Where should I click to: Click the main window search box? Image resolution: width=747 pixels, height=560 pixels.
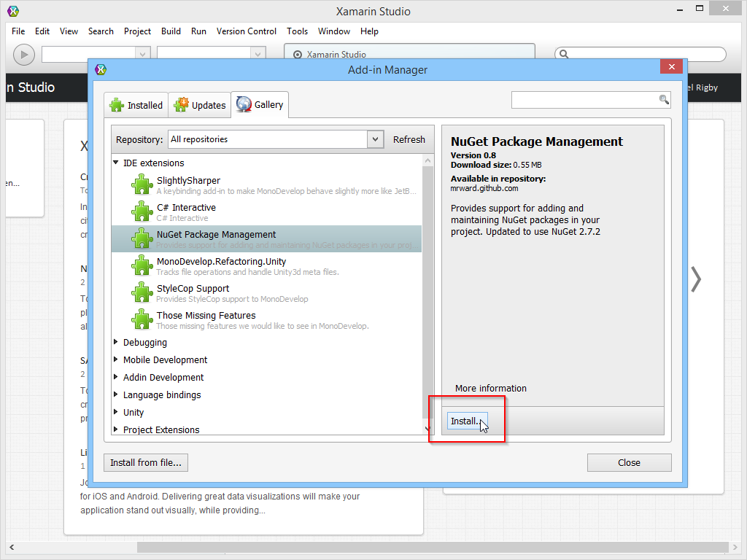[x=640, y=54]
